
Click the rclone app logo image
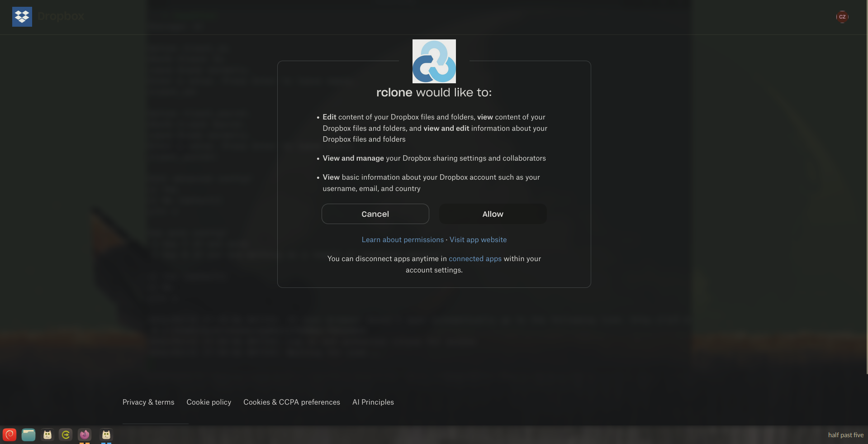point(434,61)
